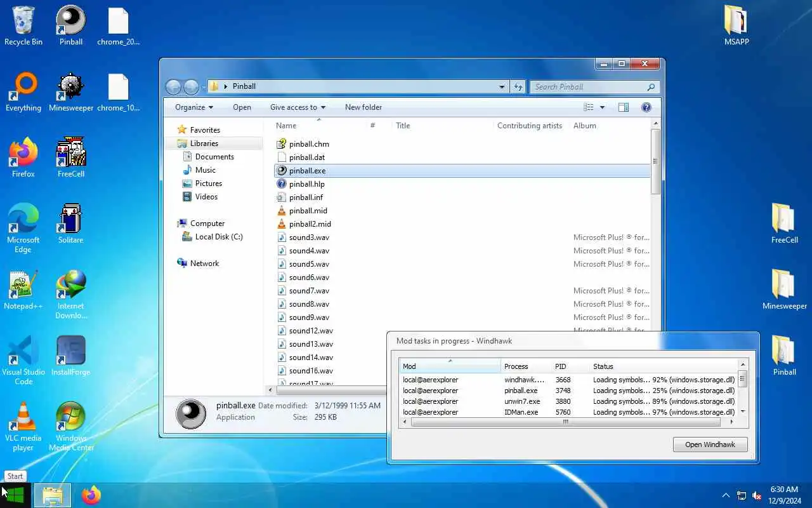The height and width of the screenshot is (508, 812).
Task: Launch Visual Studio Code shortcut
Action: click(x=23, y=360)
